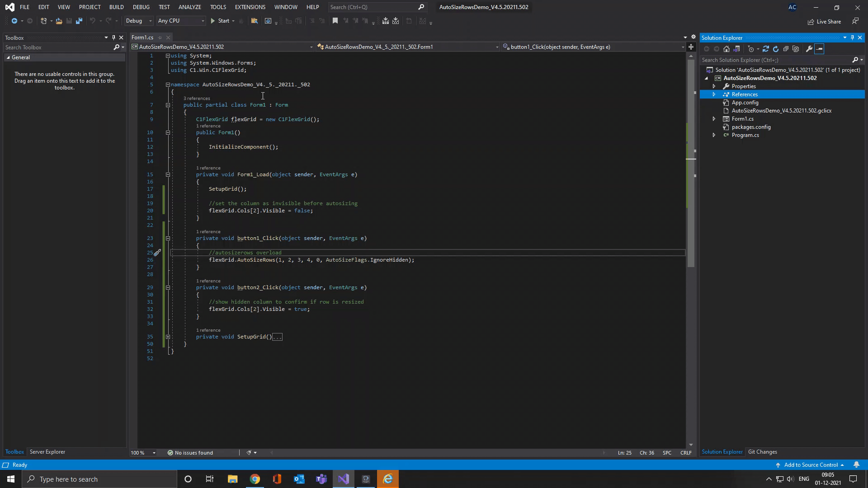Expand the Program.cs node arrow
868x488 pixels.
714,135
